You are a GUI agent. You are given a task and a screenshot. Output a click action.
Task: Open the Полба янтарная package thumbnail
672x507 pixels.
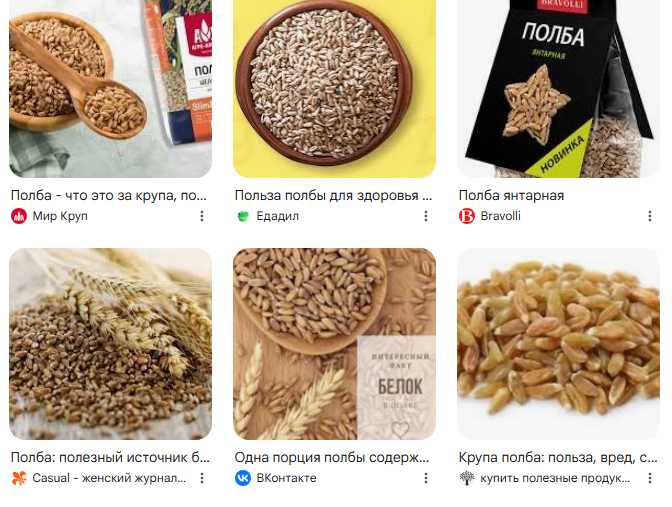pyautogui.click(x=558, y=89)
